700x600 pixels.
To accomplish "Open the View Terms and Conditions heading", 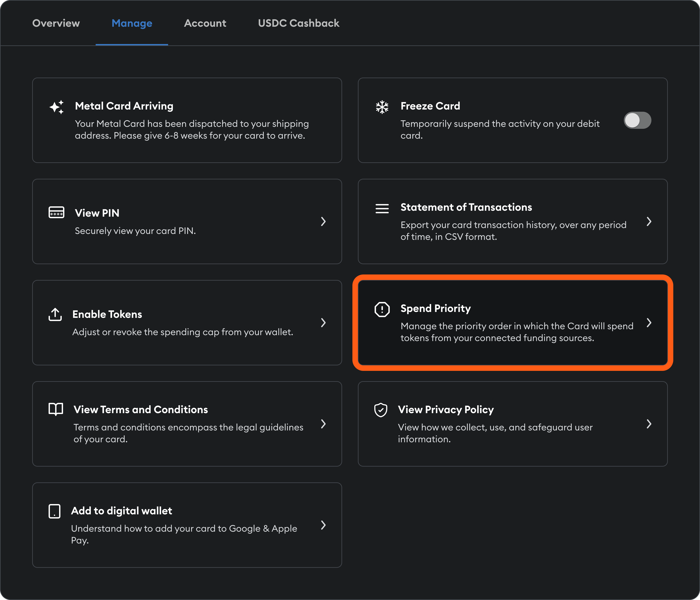I will pyautogui.click(x=141, y=409).
